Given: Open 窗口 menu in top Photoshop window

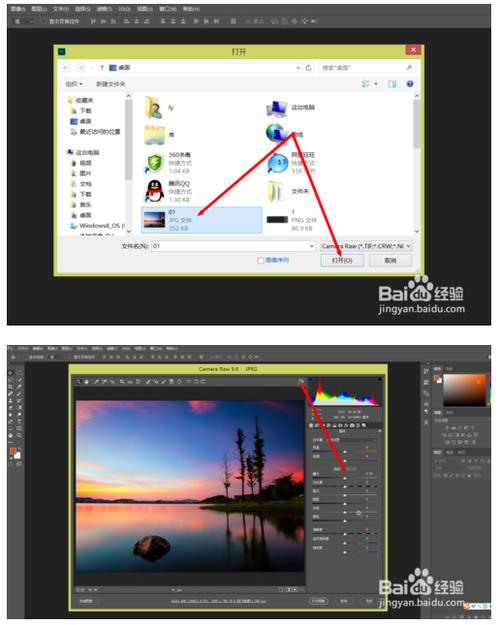Looking at the screenshot, I should click(168, 9).
